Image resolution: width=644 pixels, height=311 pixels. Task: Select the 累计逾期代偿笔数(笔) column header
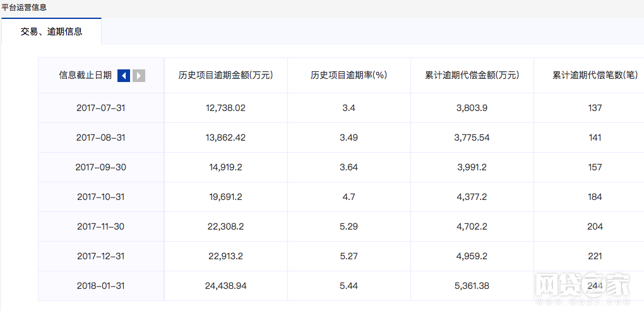595,76
